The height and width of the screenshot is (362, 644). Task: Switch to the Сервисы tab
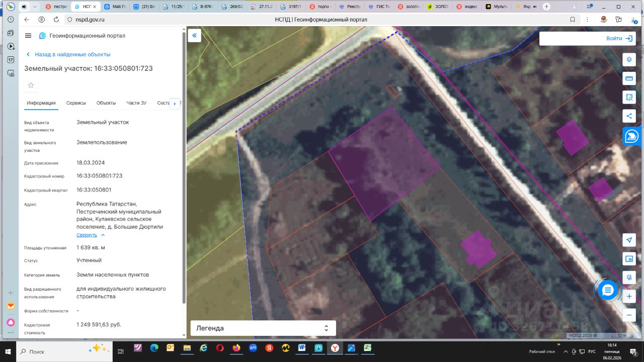tap(76, 103)
